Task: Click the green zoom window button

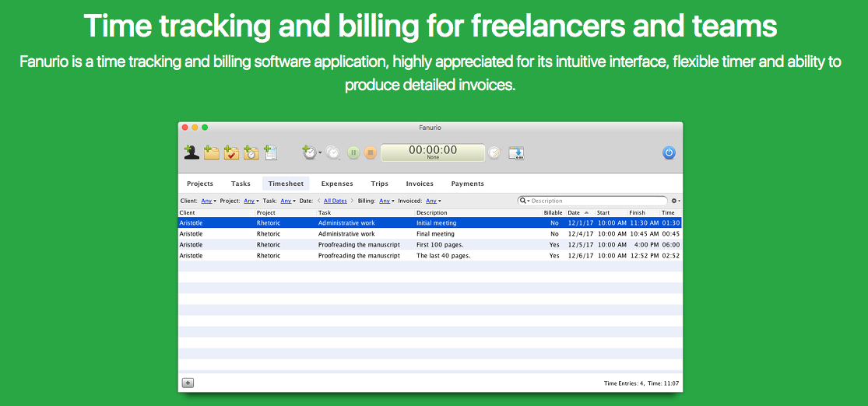Action: [205, 128]
